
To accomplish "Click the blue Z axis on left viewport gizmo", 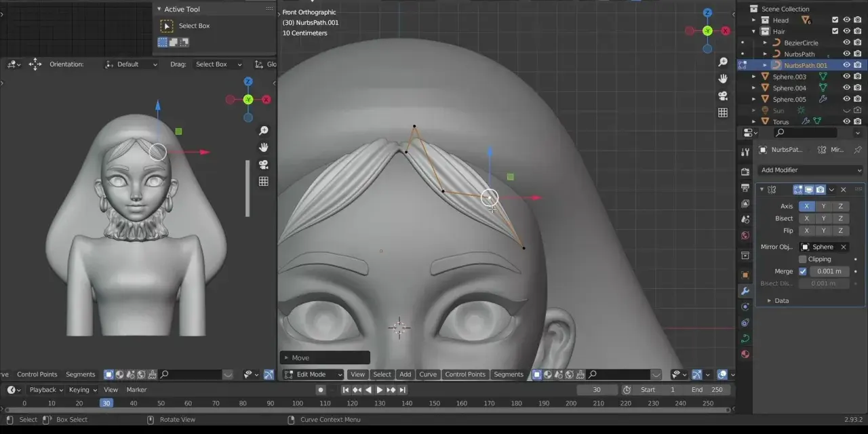I will 248,81.
